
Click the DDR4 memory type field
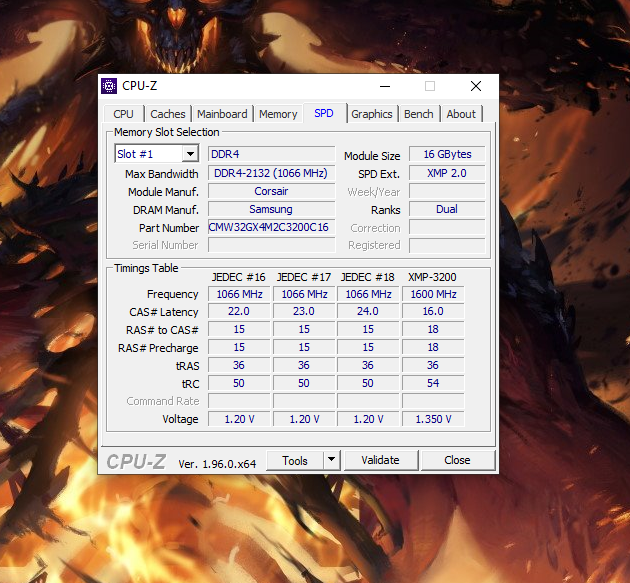271,154
